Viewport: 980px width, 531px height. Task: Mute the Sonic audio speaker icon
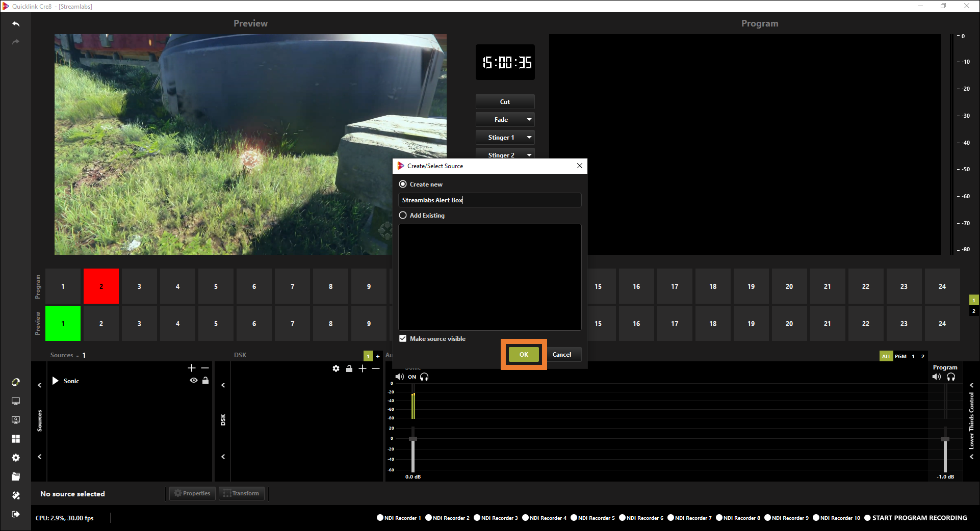[399, 377]
